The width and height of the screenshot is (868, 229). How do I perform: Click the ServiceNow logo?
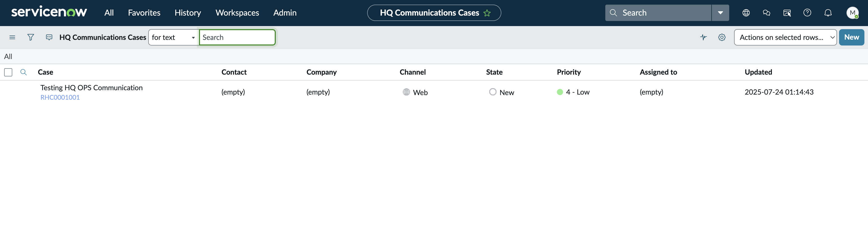tap(49, 12)
